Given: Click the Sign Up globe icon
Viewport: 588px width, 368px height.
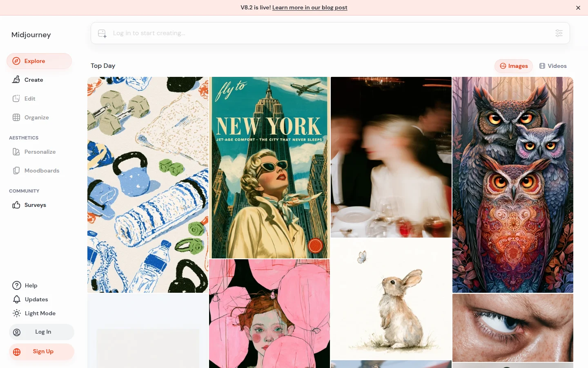Looking at the screenshot, I should [17, 352].
